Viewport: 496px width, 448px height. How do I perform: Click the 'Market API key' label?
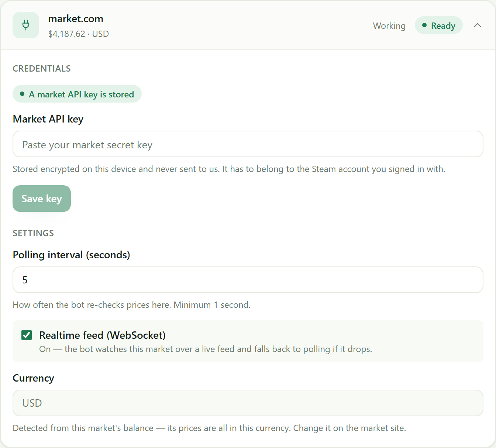(48, 119)
